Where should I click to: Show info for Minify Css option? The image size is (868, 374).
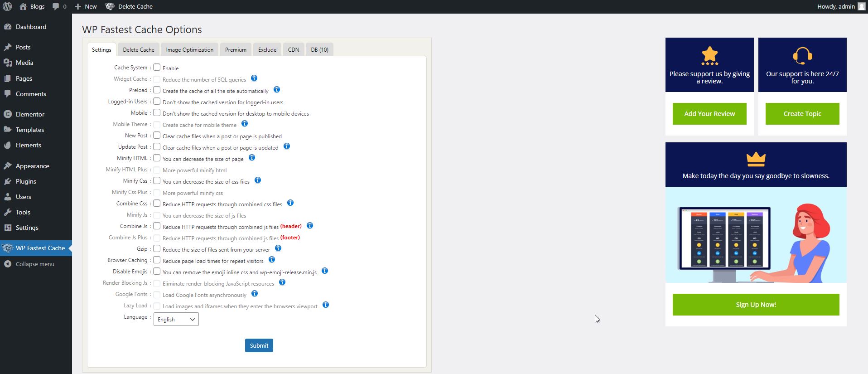pos(258,180)
